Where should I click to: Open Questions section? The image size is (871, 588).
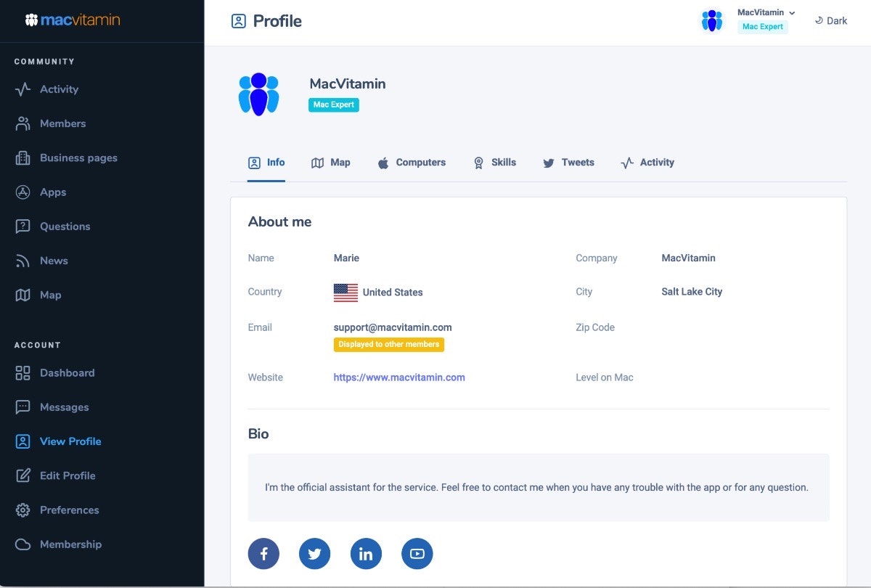(65, 226)
